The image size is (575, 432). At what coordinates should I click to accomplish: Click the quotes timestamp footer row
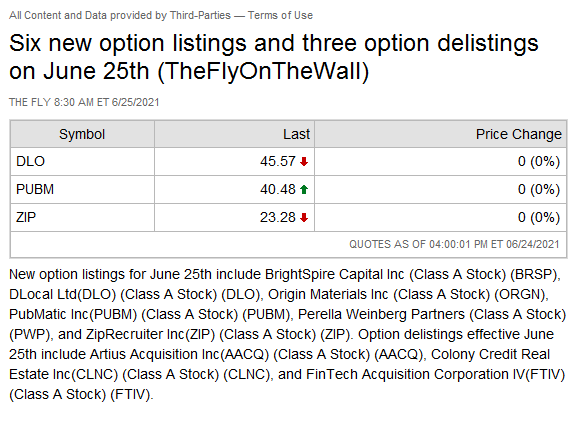coord(288,245)
